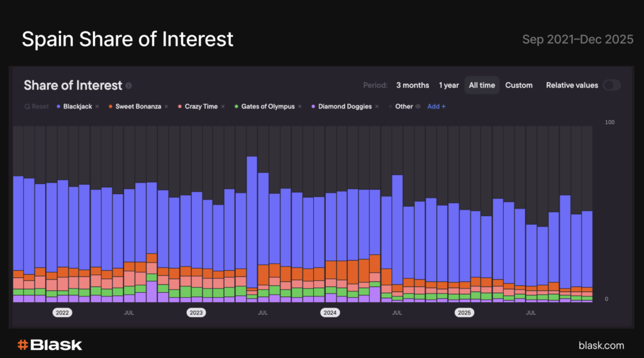Remove Blackjack from the legend with its x
The image size is (644, 358).
tap(97, 107)
